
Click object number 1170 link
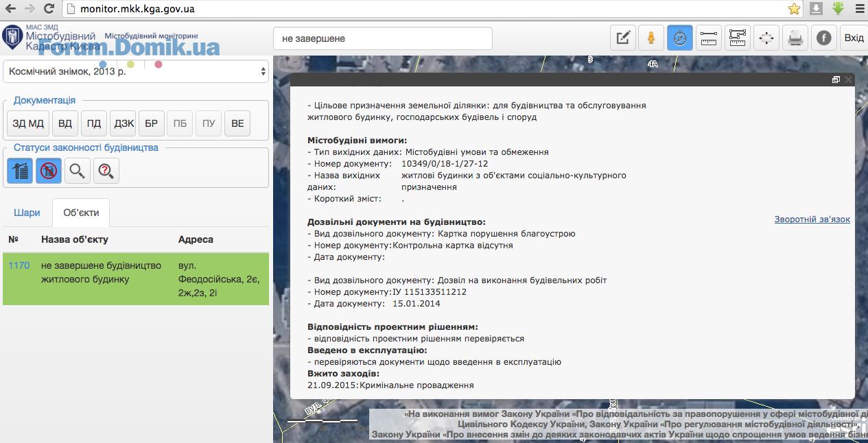(19, 265)
